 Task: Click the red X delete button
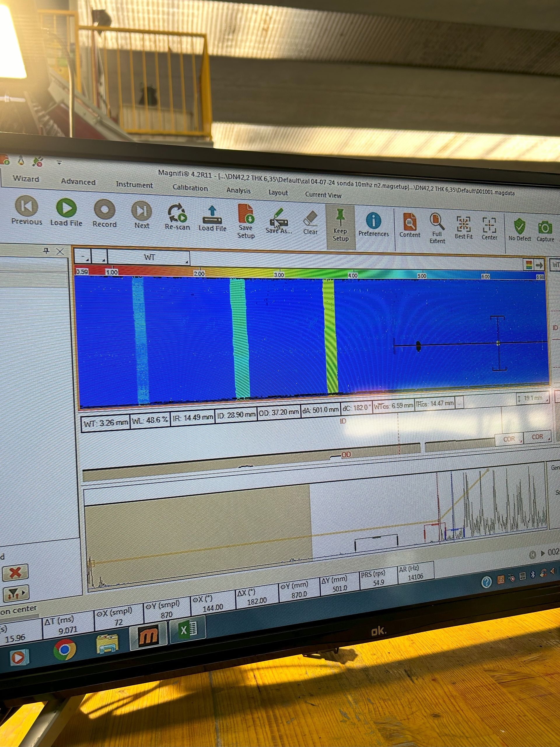[15, 572]
